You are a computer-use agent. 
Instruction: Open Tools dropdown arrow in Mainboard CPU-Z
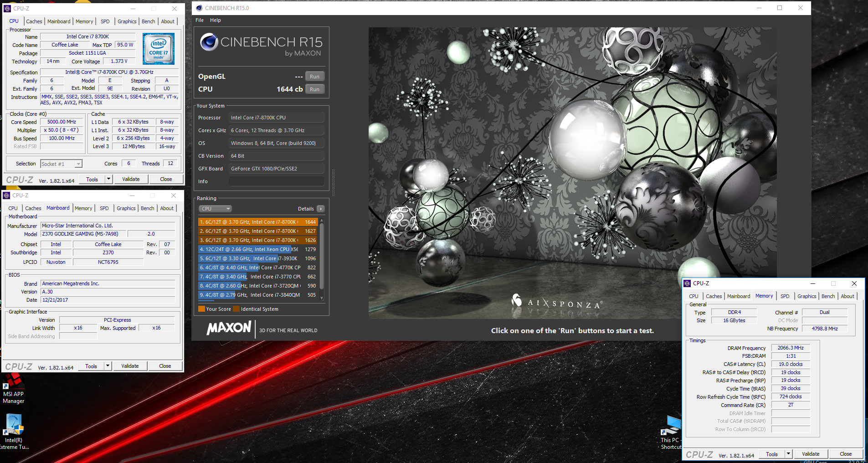[108, 366]
